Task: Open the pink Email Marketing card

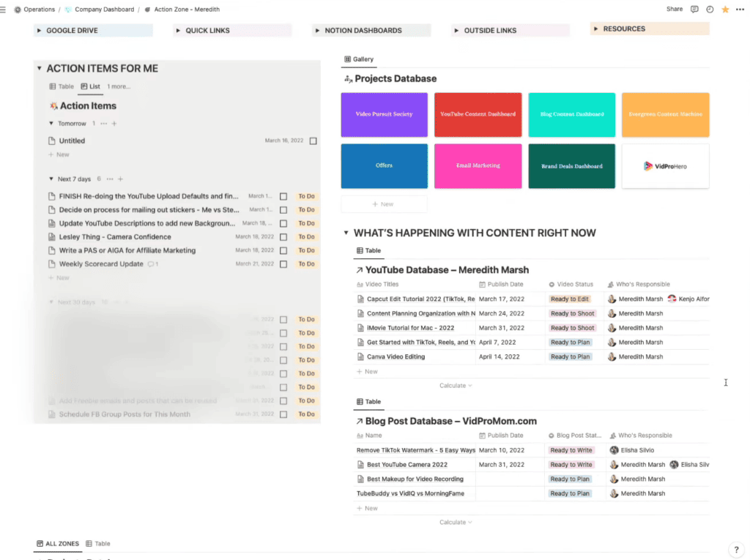Action: pyautogui.click(x=478, y=166)
